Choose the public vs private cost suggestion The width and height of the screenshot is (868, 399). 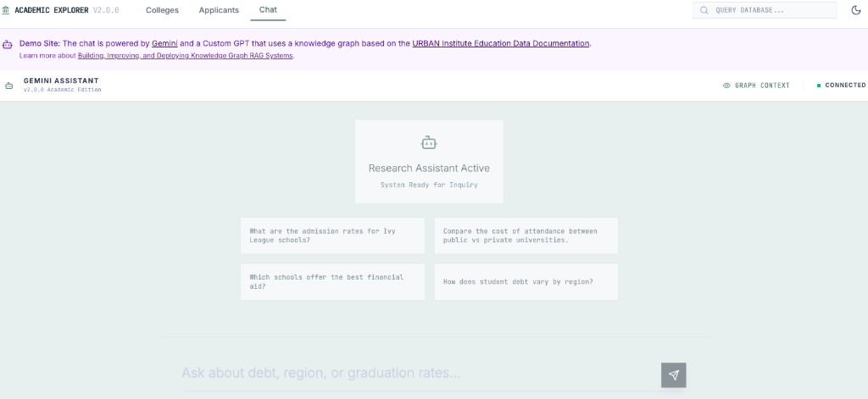pyautogui.click(x=526, y=236)
